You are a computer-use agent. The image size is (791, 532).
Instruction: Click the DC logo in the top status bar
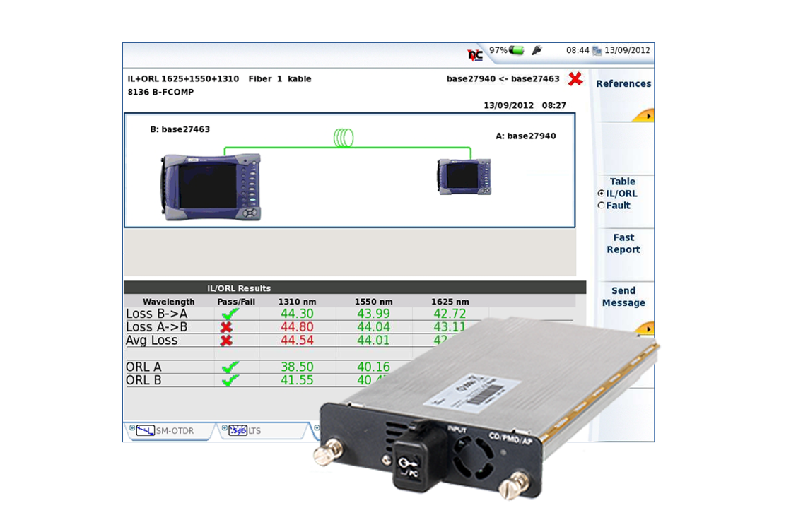click(475, 53)
